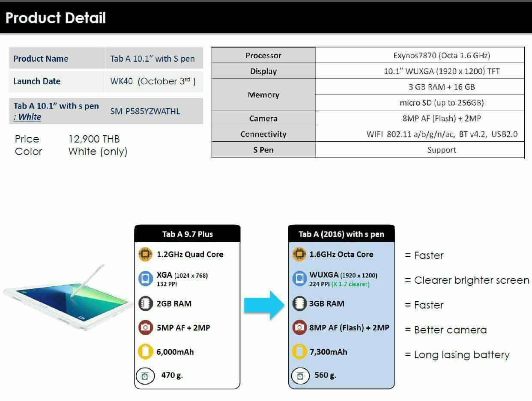
Task: Select the memory chip icon beside 2GB RAM
Action: pos(146,303)
